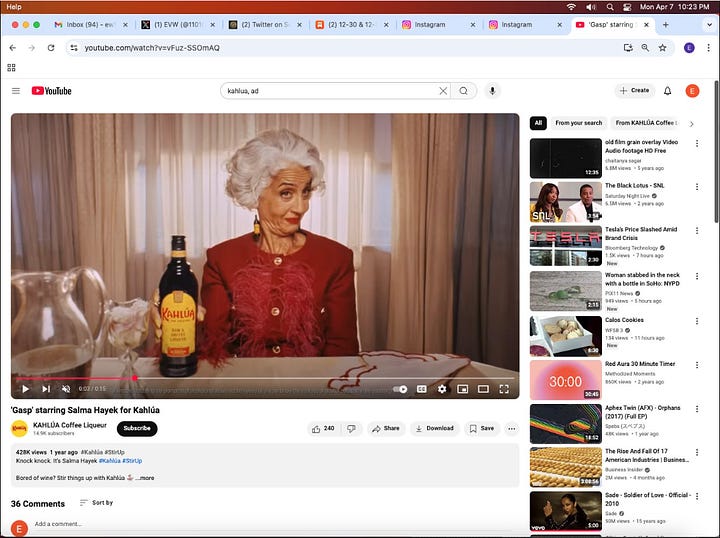Open the player settings gear
Image resolution: width=720 pixels, height=538 pixels.
point(442,389)
